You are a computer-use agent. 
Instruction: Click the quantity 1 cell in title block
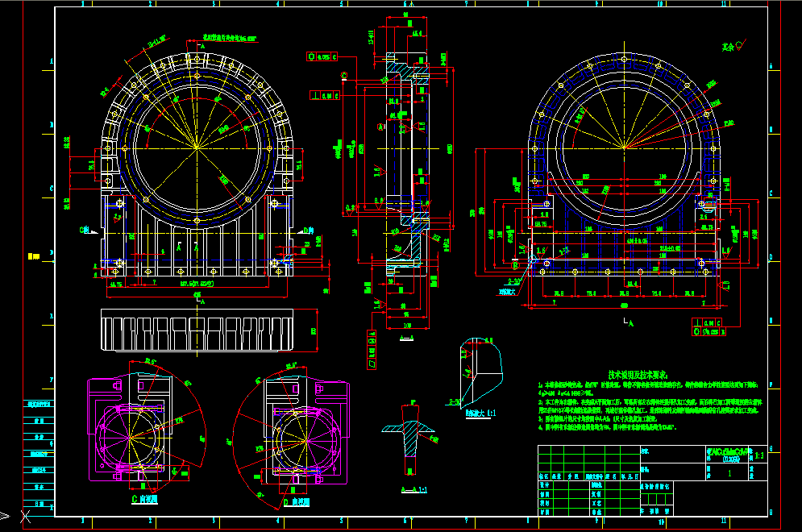tap(728, 474)
